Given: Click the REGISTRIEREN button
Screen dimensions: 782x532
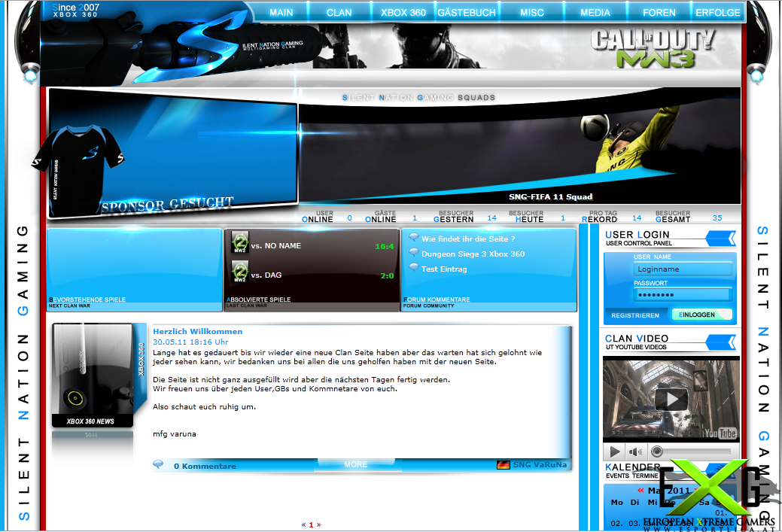Looking at the screenshot, I should tap(635, 315).
